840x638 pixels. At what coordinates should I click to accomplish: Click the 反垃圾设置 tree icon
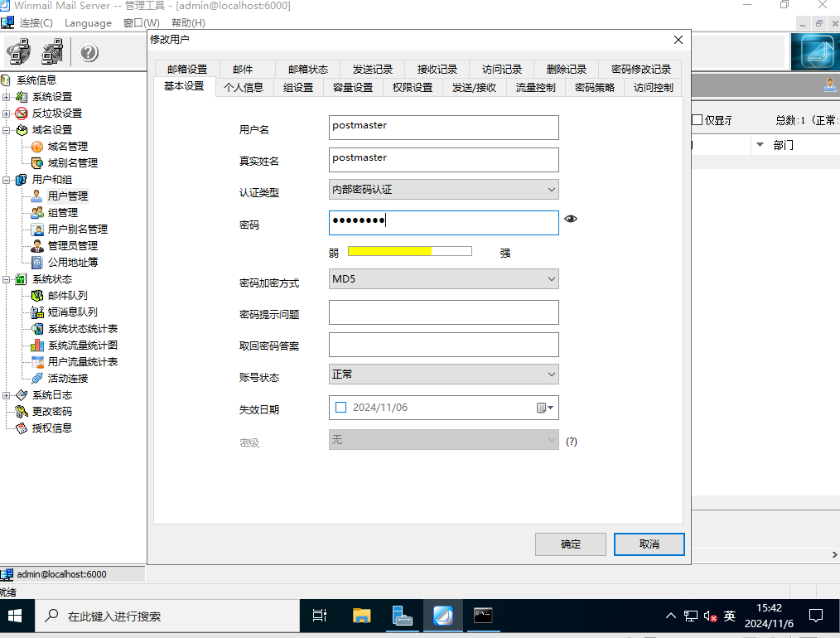coord(22,114)
